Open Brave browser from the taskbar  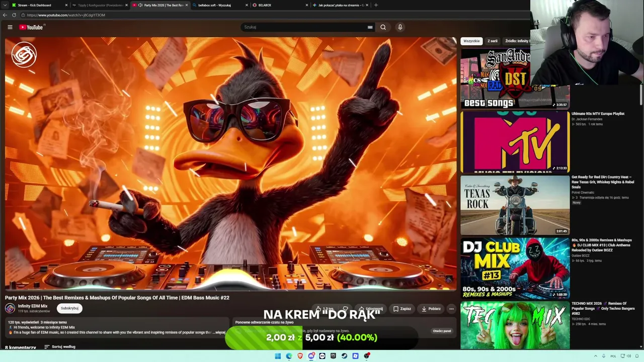pyautogui.click(x=300, y=356)
